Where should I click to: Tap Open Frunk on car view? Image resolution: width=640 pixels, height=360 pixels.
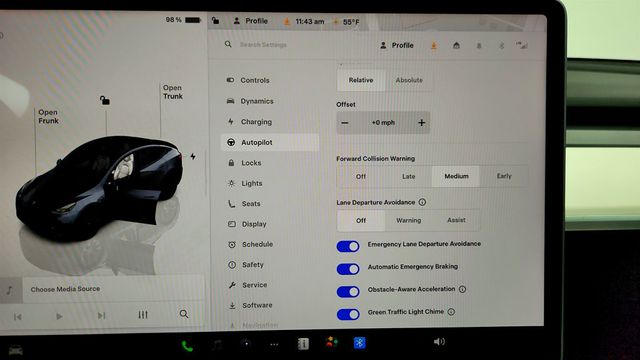click(48, 116)
